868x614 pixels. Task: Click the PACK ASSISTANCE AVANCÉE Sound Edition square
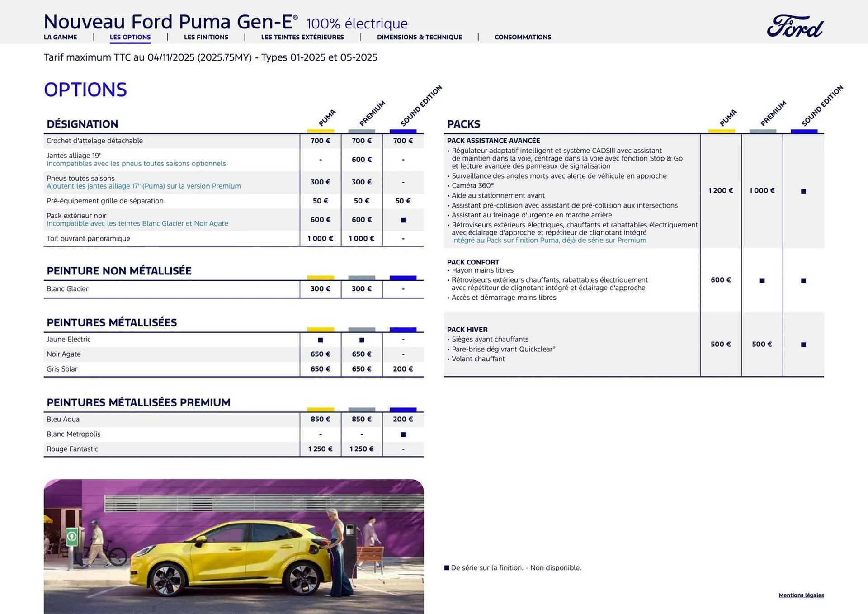point(803,190)
